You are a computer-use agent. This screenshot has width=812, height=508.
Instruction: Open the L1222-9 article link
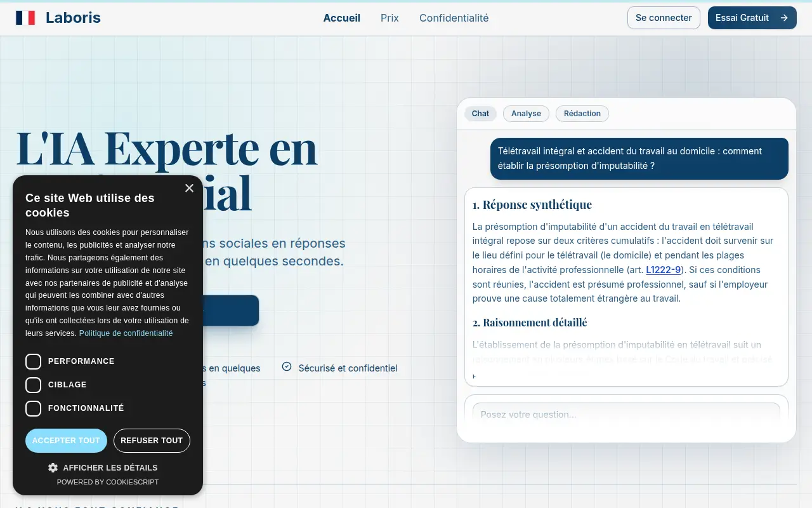664,270
